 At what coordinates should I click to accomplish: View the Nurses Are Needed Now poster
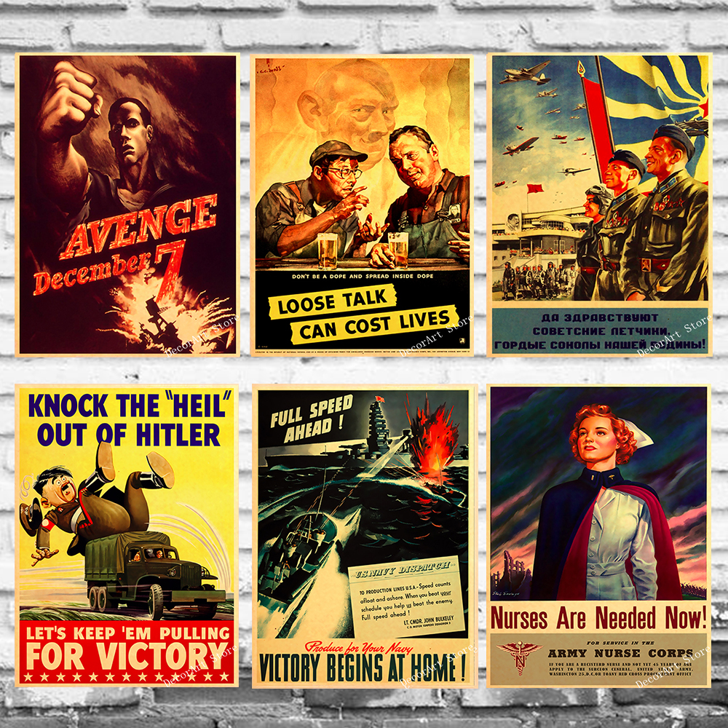tap(599, 537)
